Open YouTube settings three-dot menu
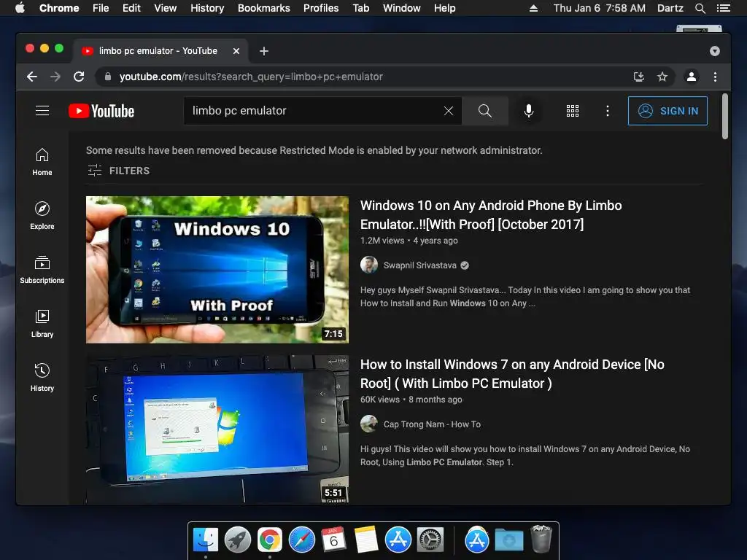The image size is (747, 560). coord(607,111)
